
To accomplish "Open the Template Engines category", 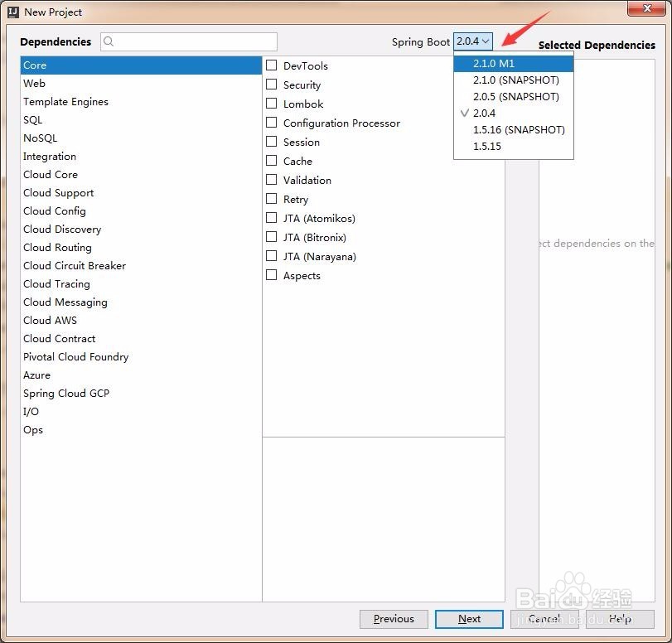I will [x=141, y=102].
